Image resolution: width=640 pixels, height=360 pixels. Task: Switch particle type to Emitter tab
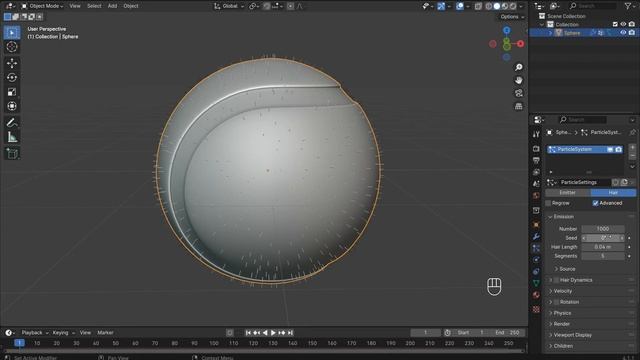568,193
